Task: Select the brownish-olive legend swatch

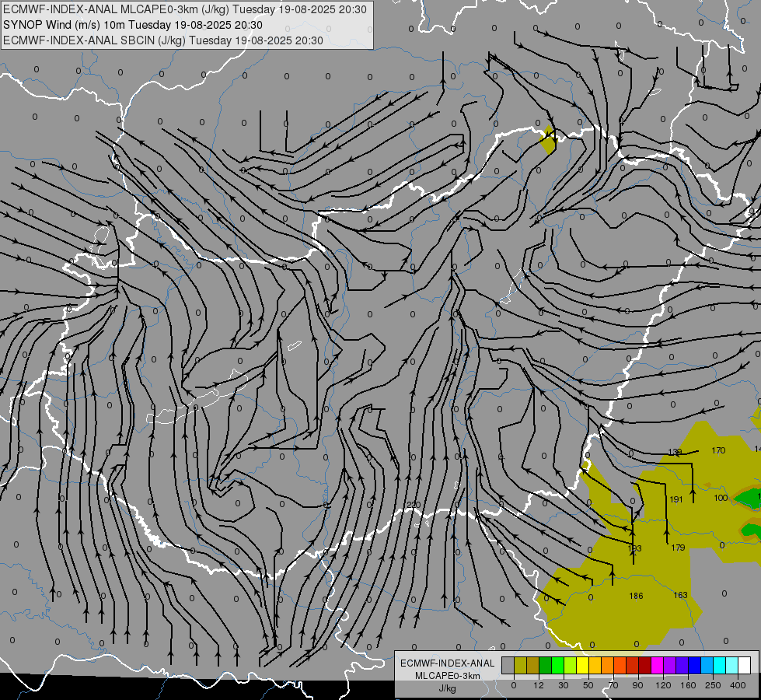Action: (533, 665)
